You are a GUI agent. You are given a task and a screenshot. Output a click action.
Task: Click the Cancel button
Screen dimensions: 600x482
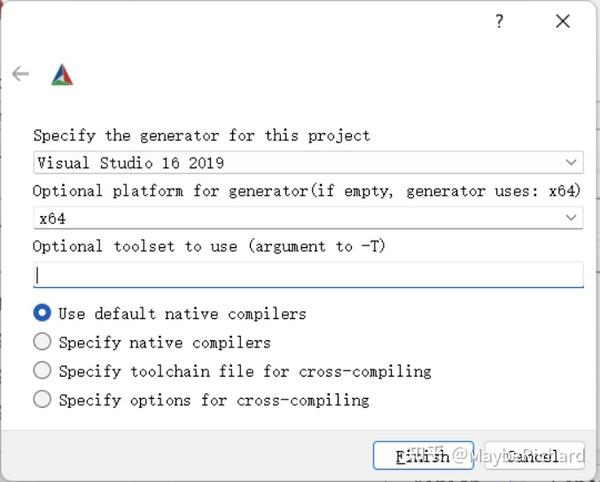[x=534, y=456]
